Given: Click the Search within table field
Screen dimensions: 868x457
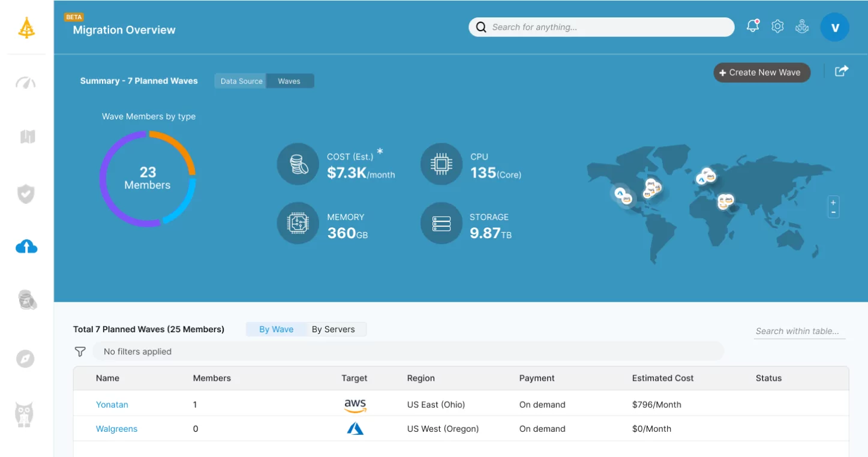Looking at the screenshot, I should [x=800, y=331].
